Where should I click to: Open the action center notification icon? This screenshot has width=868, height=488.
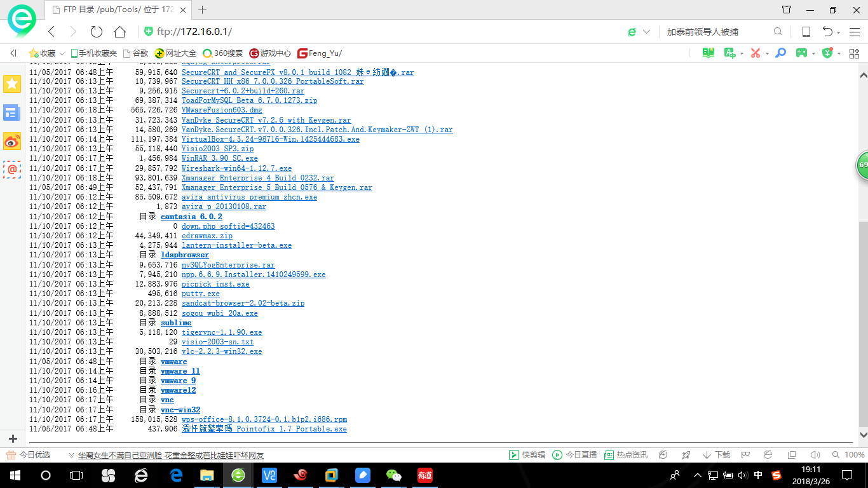pyautogui.click(x=846, y=475)
